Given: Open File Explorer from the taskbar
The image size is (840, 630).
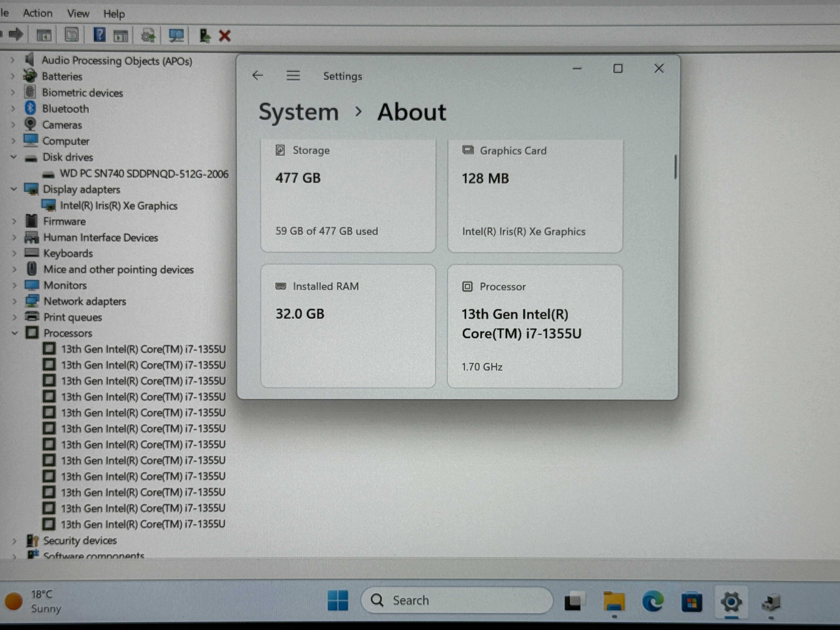Looking at the screenshot, I should (614, 601).
